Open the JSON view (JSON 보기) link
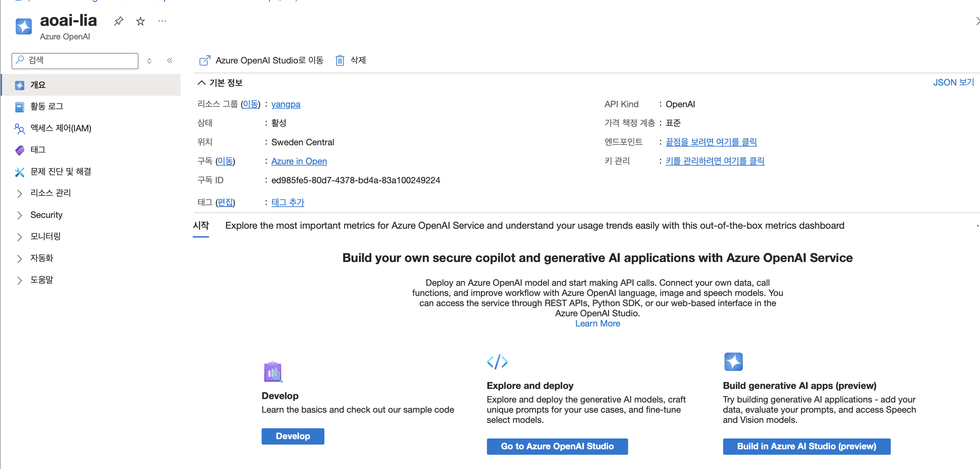The image size is (980, 469). [953, 82]
